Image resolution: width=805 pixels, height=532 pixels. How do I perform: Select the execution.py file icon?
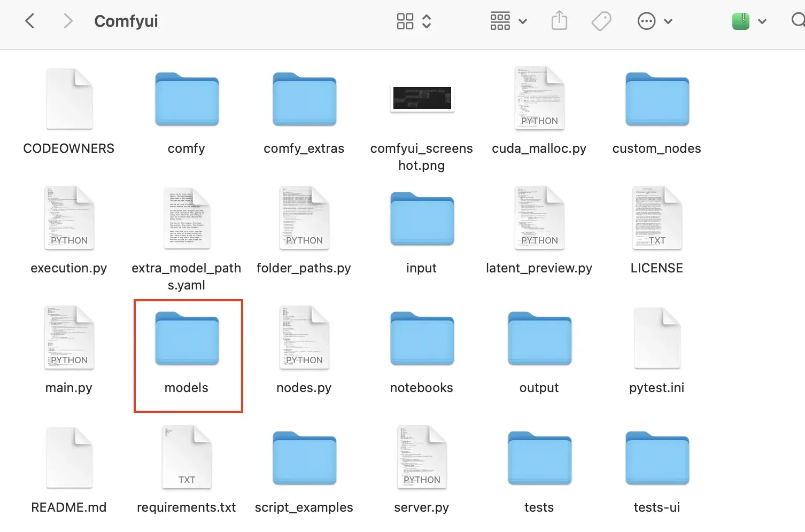[x=69, y=218]
